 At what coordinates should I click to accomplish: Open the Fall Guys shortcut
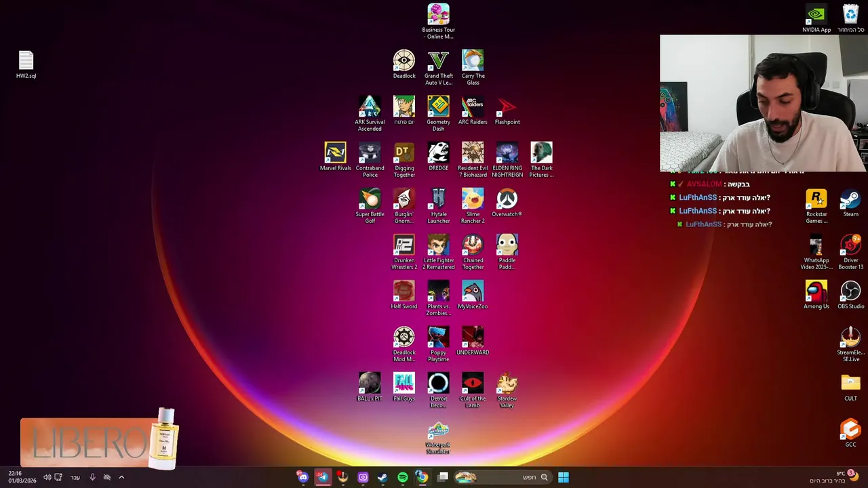coord(404,387)
